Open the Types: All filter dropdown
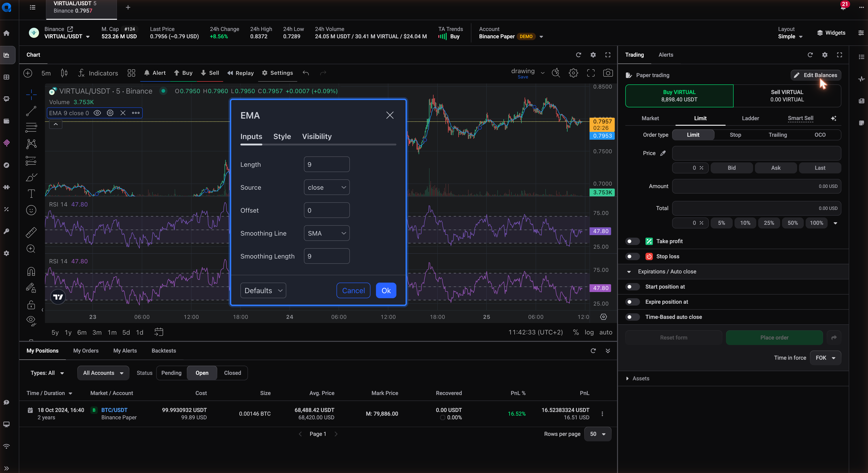 tap(47, 373)
